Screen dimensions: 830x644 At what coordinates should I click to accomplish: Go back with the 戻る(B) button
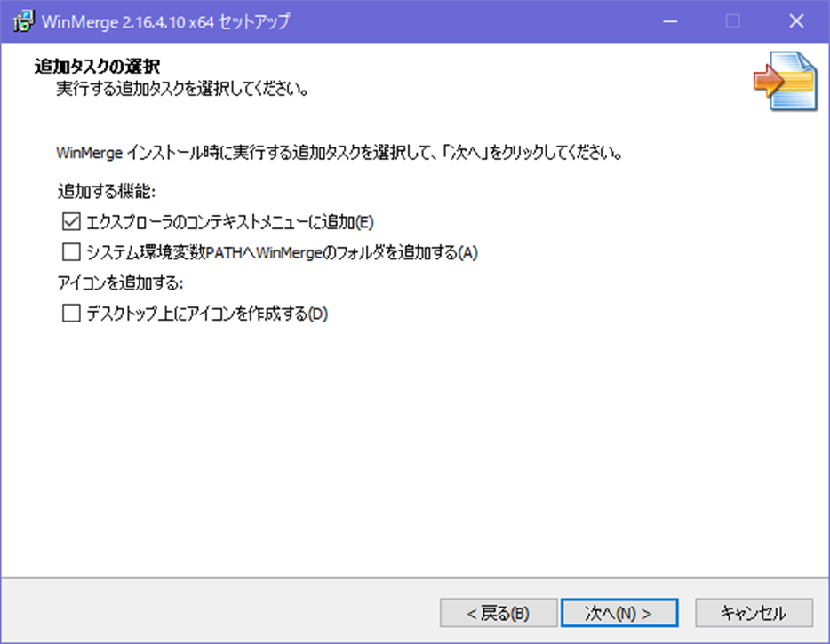(499, 613)
